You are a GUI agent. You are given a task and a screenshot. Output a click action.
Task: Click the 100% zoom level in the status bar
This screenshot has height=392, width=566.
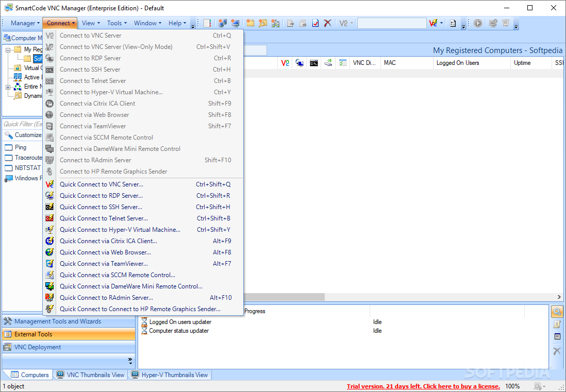coord(512,386)
